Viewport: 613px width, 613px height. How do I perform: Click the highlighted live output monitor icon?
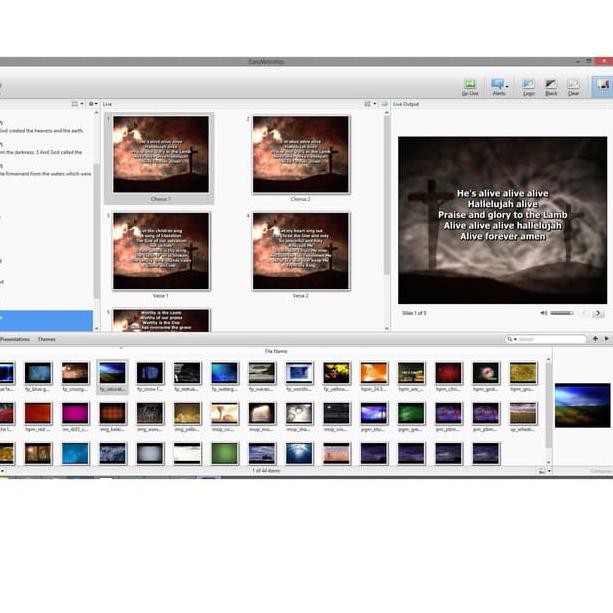click(602, 86)
